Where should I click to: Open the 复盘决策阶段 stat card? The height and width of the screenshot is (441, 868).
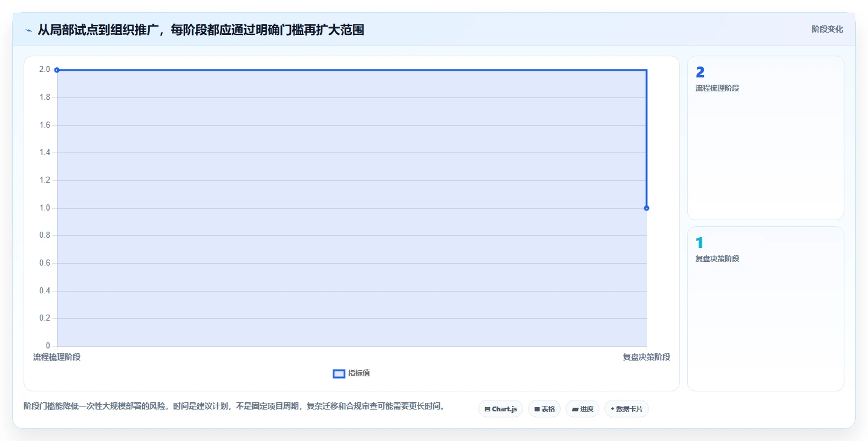[765, 309]
